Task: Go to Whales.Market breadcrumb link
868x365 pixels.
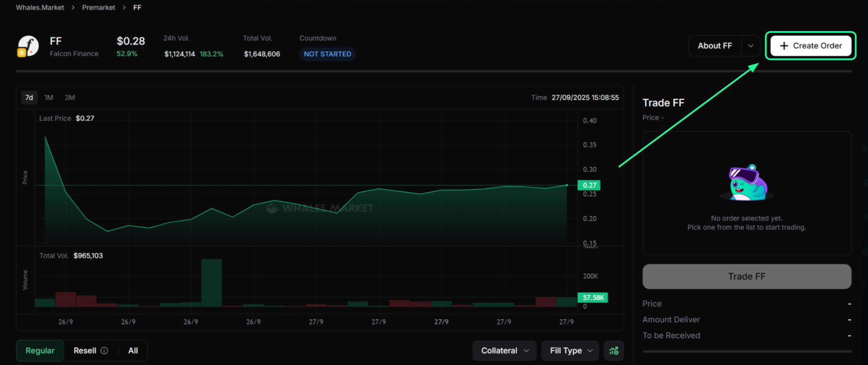Action: [x=40, y=7]
